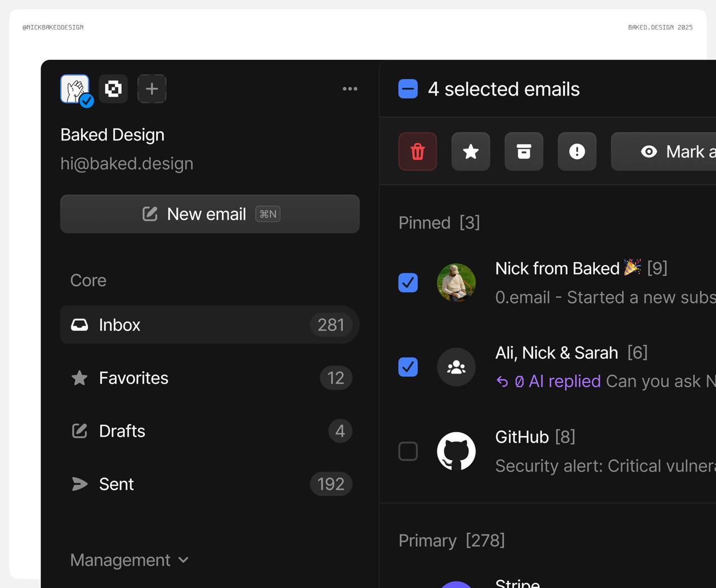Screen dimensions: 716x588
Task: Click Nick from Baked's profile photo
Action: 456,283
